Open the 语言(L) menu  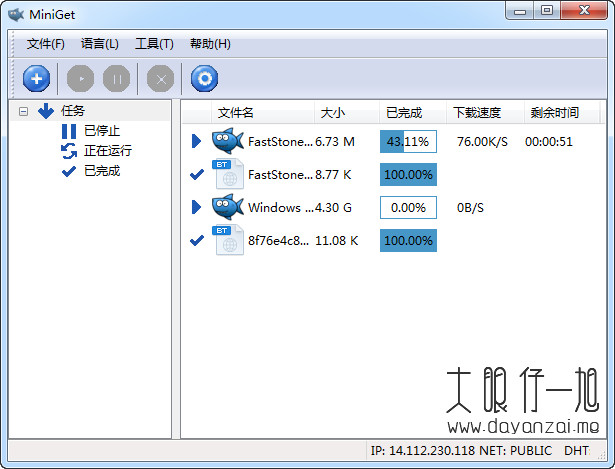tap(100, 44)
